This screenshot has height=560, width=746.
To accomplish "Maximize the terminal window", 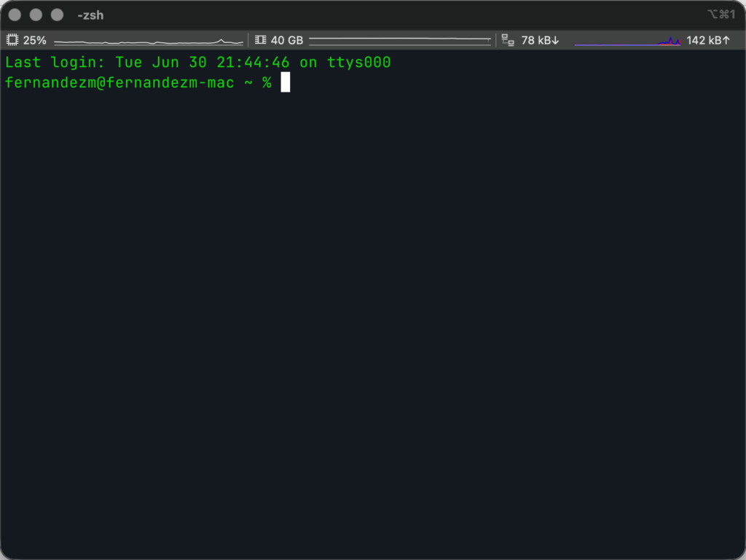I will [x=57, y=15].
